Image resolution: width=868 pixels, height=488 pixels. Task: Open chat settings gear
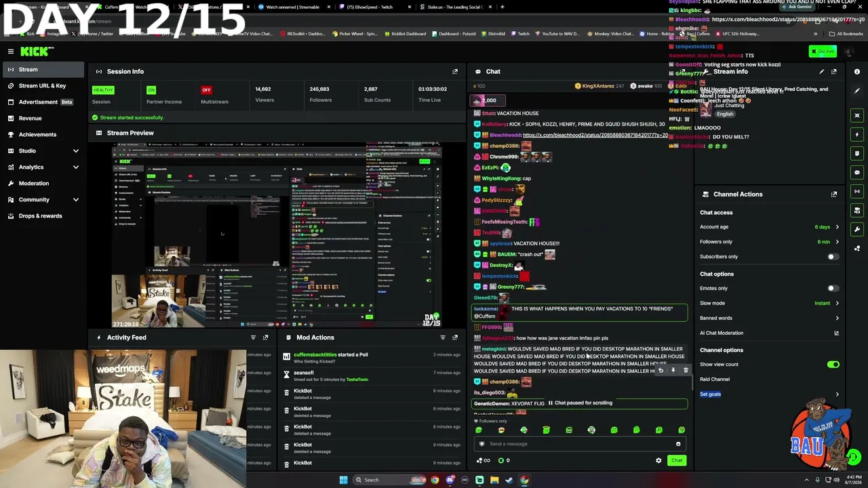click(x=658, y=461)
